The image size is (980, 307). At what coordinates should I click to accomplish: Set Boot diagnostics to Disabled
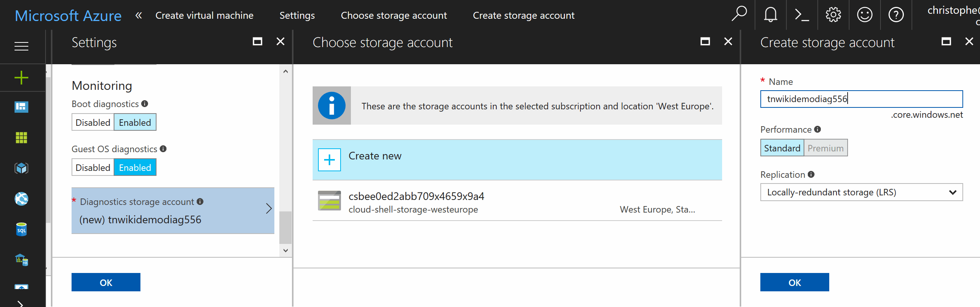(93, 122)
